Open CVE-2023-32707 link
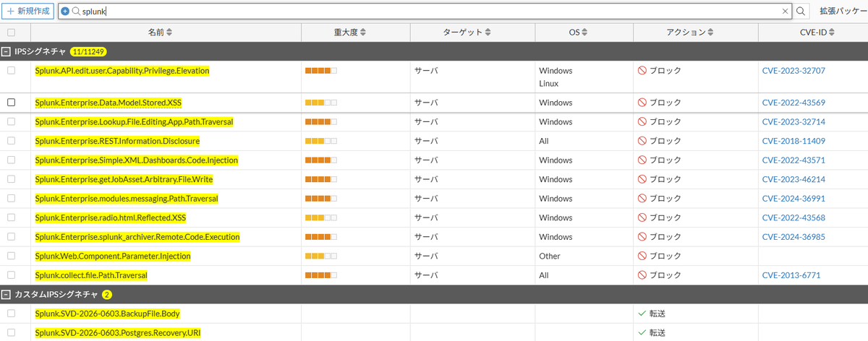Screen dimensions: 868x341 click(x=793, y=71)
